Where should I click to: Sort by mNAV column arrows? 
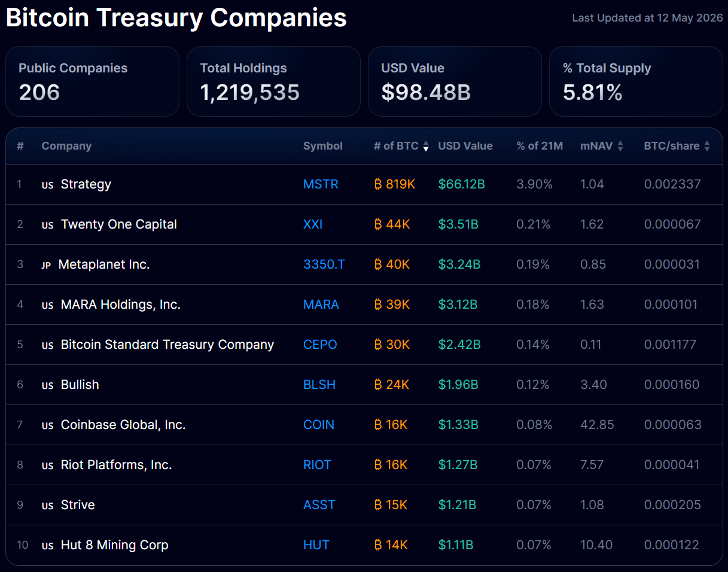coord(620,146)
